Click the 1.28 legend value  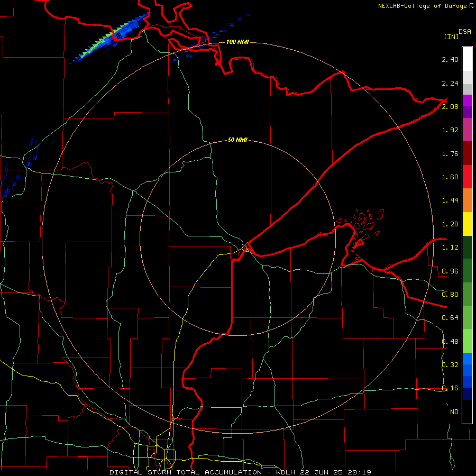point(450,224)
